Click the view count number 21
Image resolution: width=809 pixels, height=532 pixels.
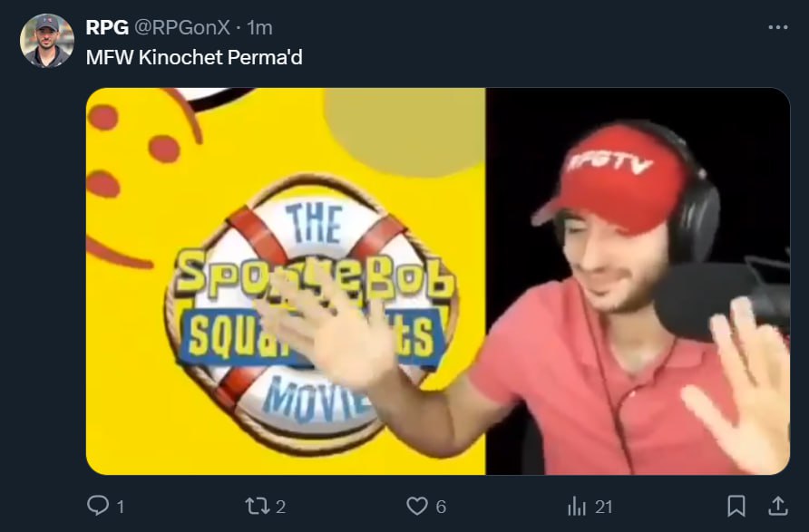[604, 508]
